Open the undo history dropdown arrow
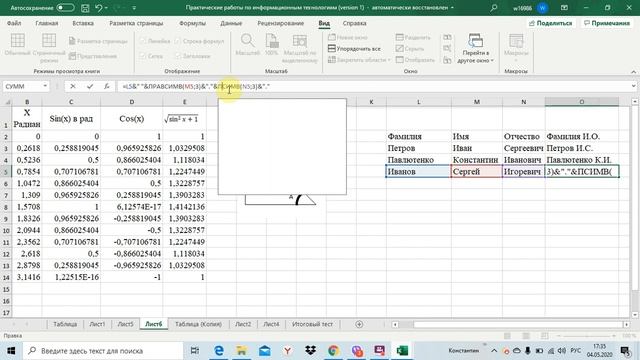640x360 pixels. [x=107, y=8]
